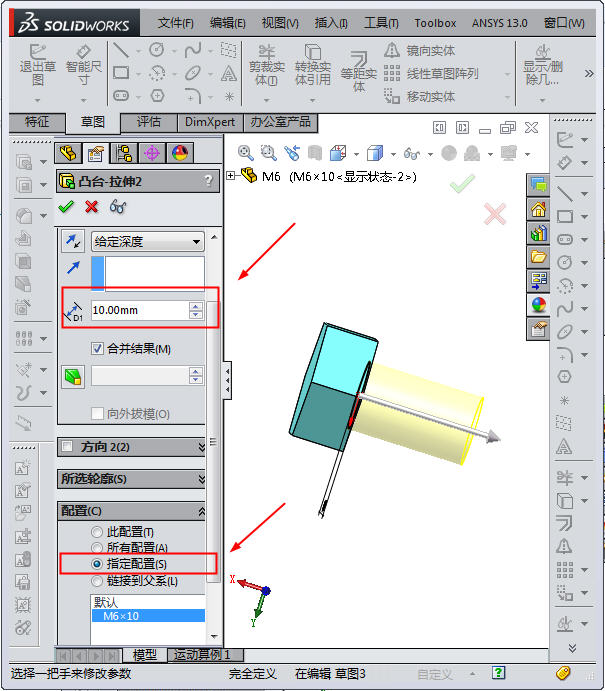Select the 智能尺寸 smart dimension tool
Image resolution: width=605 pixels, height=691 pixels.
[x=84, y=63]
